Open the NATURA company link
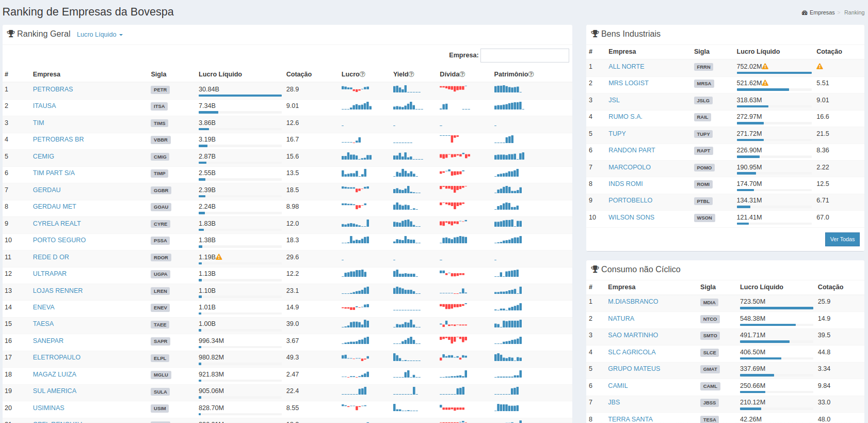This screenshot has width=868, height=423. 621,319
